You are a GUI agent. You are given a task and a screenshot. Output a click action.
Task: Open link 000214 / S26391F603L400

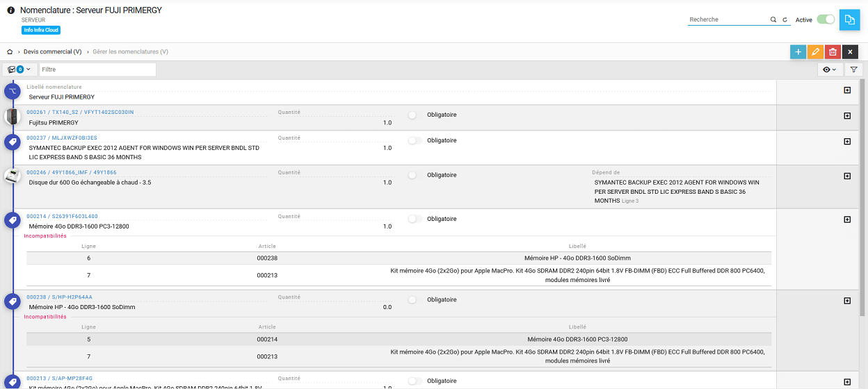(x=63, y=216)
